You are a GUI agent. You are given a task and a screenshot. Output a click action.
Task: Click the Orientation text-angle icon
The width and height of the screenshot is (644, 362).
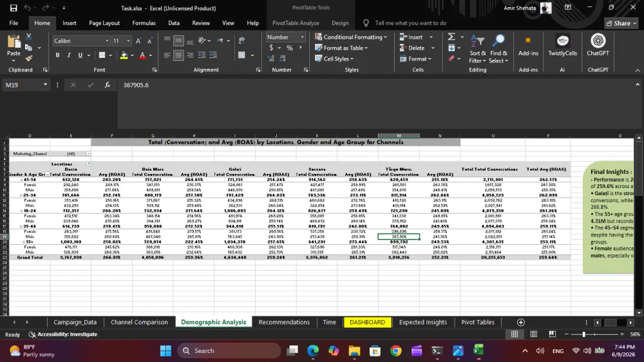(202, 41)
